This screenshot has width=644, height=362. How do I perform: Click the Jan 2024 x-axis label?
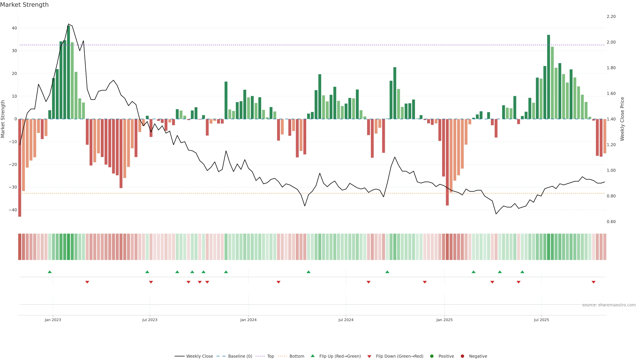(248, 320)
